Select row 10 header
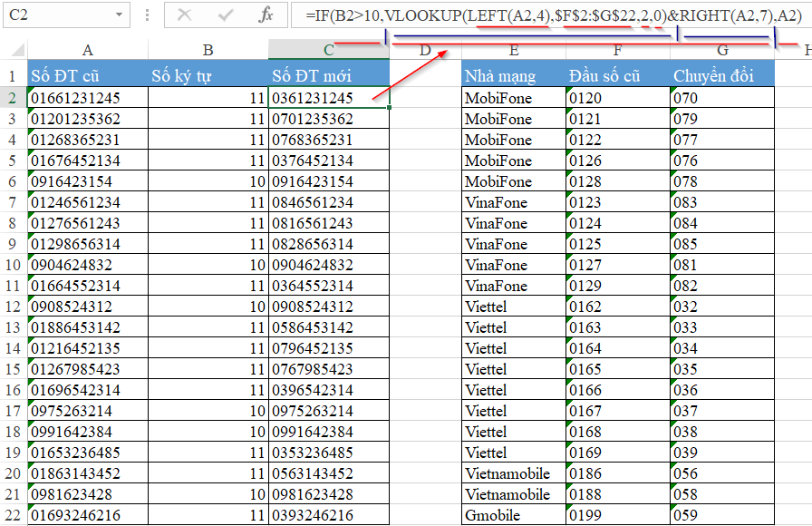This screenshot has width=812, height=526. (14, 265)
